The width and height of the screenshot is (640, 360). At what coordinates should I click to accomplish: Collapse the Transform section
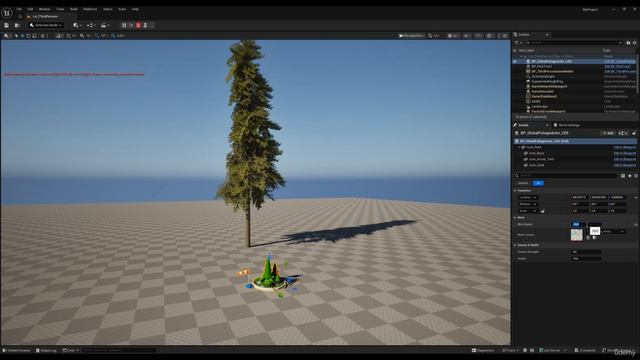coord(515,191)
